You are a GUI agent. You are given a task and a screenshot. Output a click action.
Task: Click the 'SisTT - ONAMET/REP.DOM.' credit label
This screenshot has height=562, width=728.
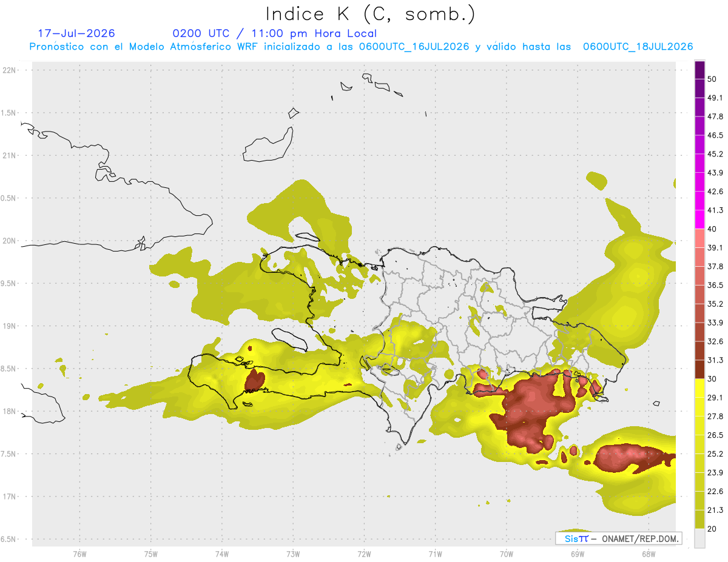pyautogui.click(x=618, y=538)
